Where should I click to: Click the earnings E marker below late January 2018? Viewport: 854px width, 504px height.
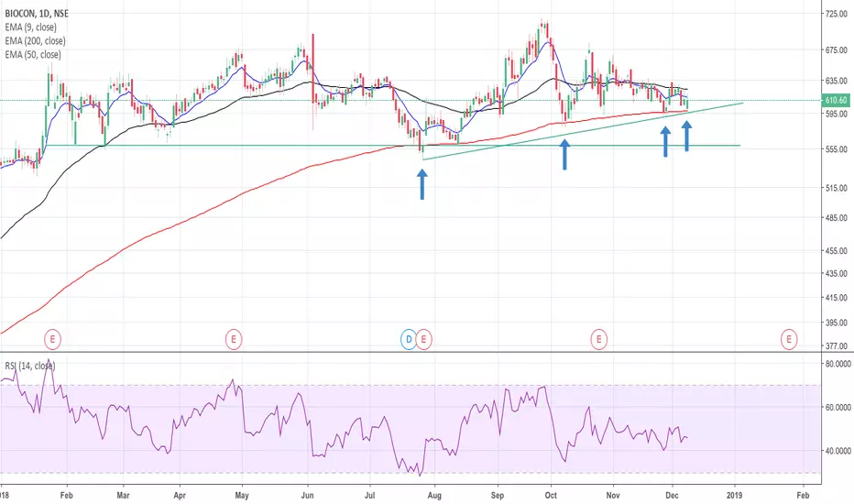[52, 339]
